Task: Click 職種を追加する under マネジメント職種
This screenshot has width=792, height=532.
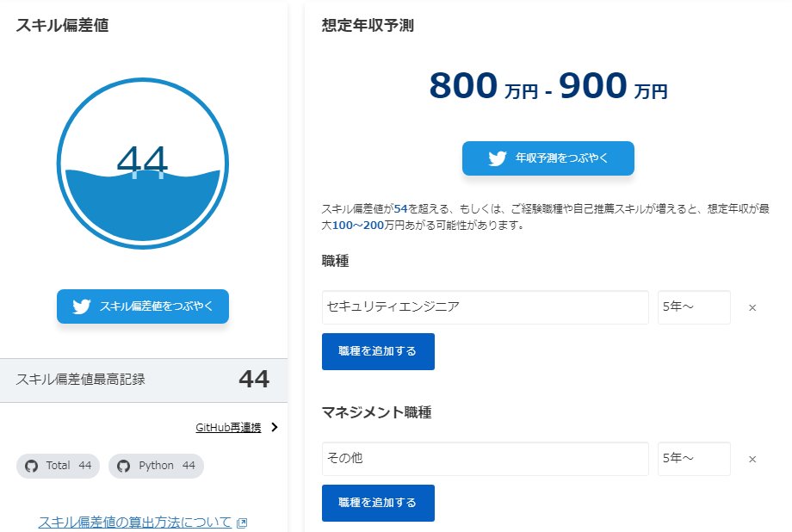Action: 378,503
